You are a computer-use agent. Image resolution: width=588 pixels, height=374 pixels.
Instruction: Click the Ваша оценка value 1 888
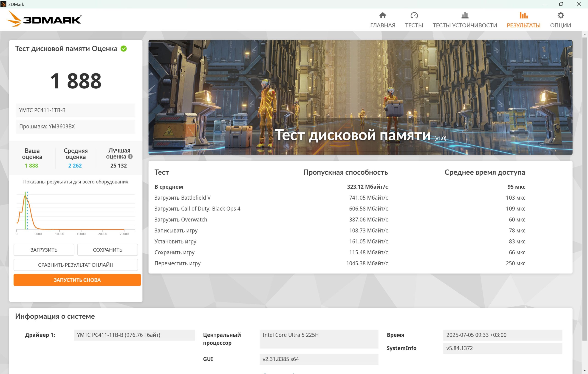[31, 166]
